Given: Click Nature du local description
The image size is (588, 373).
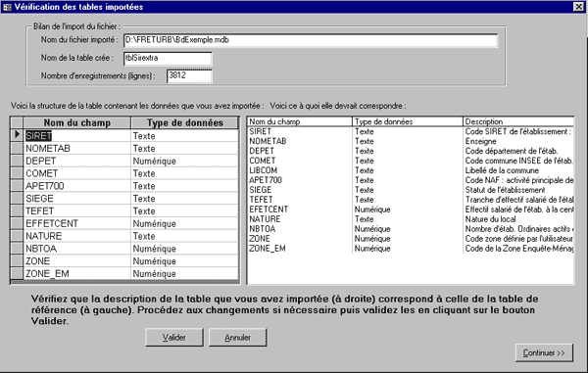Looking at the screenshot, I should [491, 219].
